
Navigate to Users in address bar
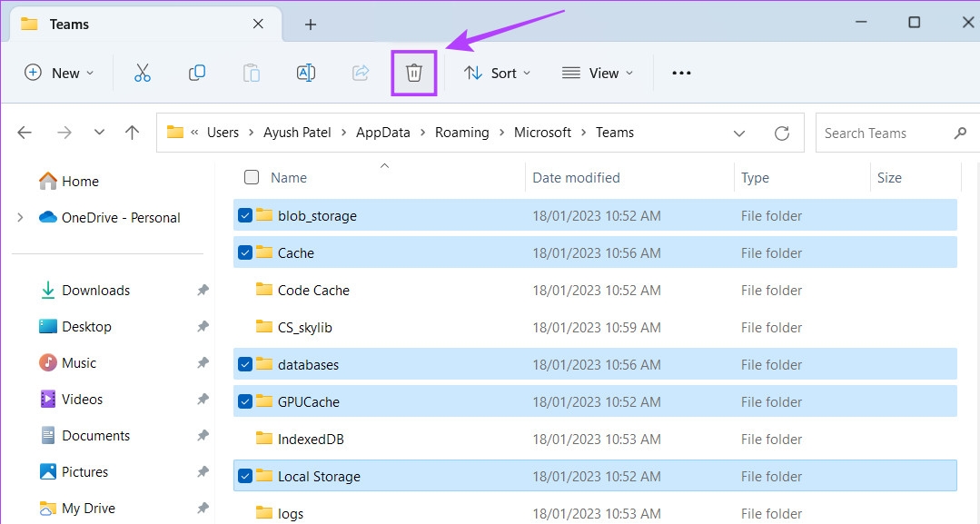pos(223,133)
